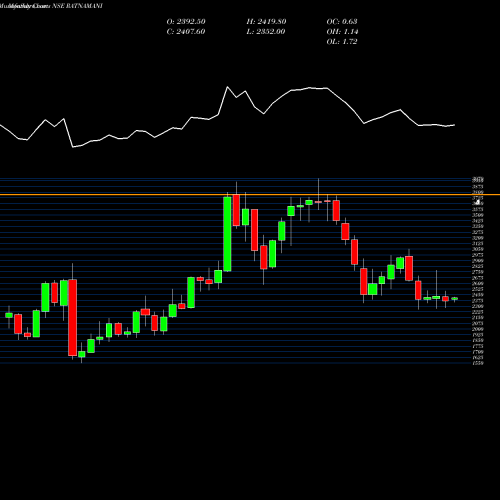Click the OH: 1.14 reading

pyautogui.click(x=342, y=32)
